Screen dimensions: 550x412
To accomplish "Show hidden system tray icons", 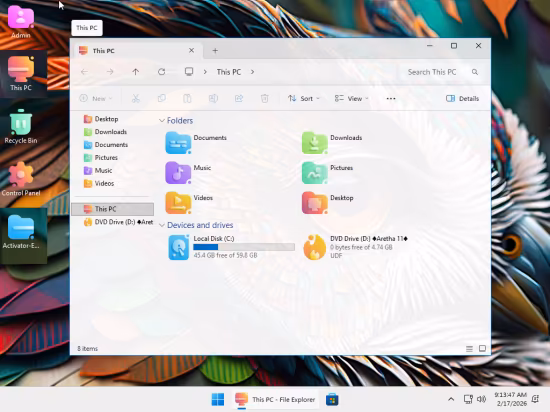I will [x=451, y=399].
